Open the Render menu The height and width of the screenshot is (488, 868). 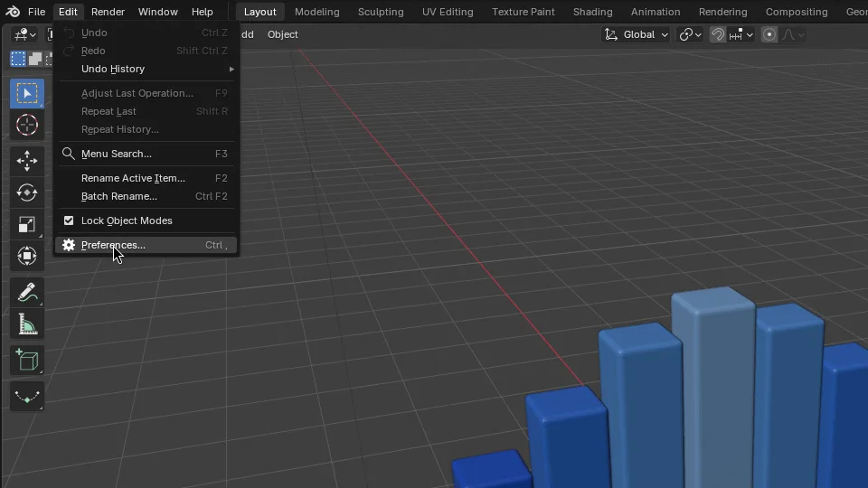tap(108, 12)
